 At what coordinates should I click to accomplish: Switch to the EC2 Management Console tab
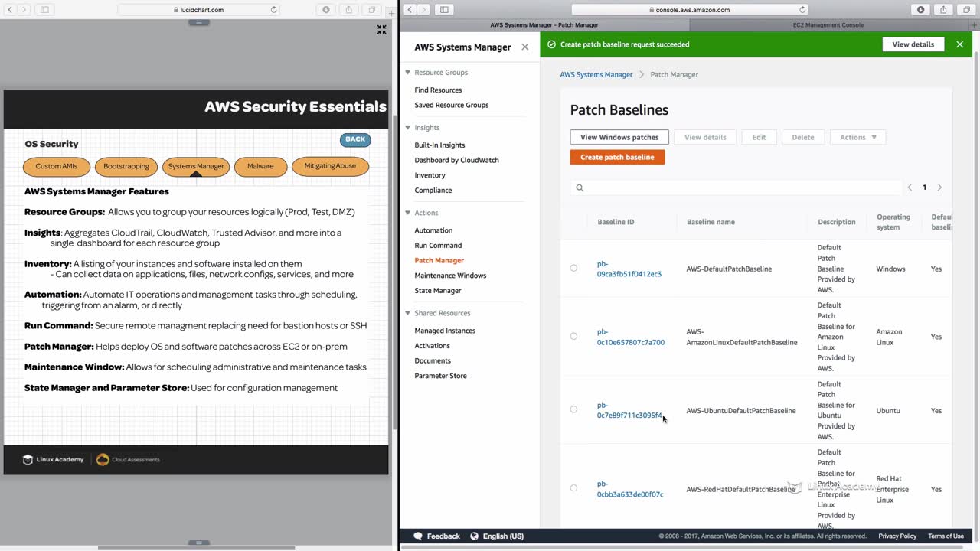[x=828, y=25]
